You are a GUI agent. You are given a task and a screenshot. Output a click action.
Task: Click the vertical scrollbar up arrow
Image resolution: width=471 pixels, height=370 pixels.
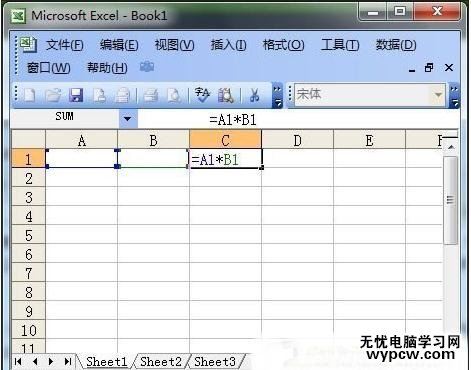point(451,147)
